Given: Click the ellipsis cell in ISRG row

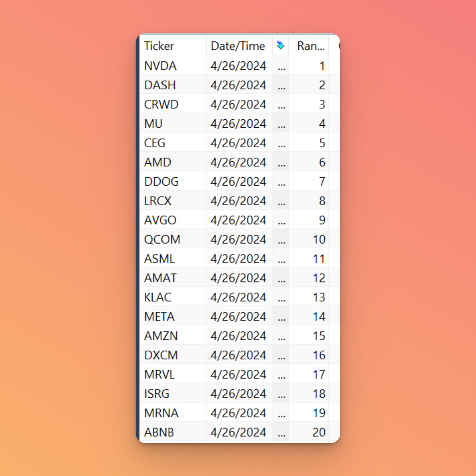Looking at the screenshot, I should point(281,394).
